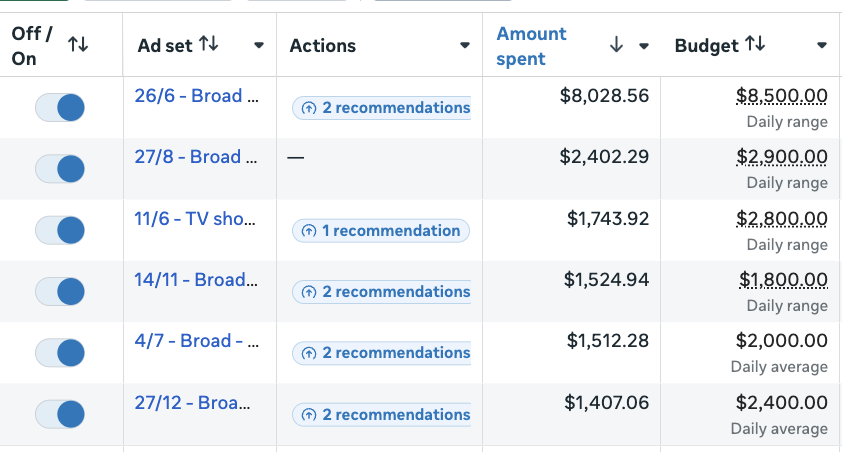Switch off the 4/7 Broad ad set

[x=60, y=353]
